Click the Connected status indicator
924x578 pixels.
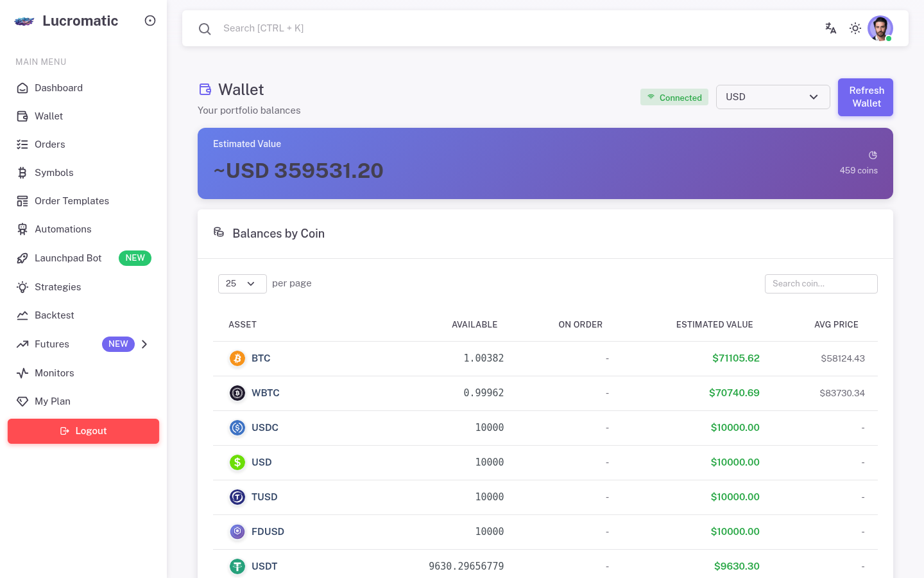coord(674,97)
